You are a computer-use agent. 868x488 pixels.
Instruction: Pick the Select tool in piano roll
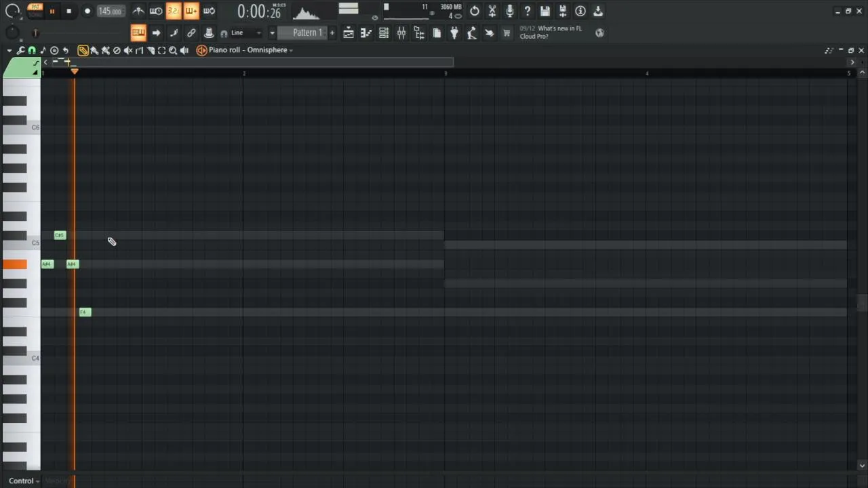161,50
